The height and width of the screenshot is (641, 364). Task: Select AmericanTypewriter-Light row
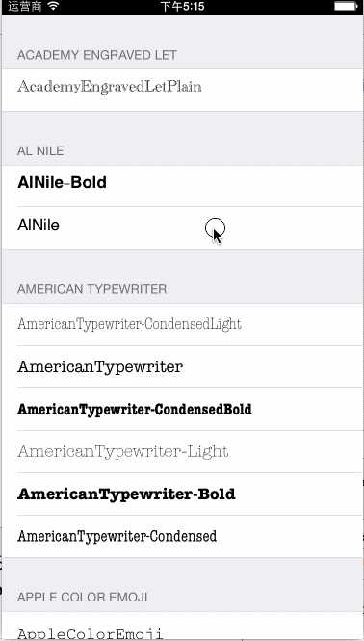pyautogui.click(x=182, y=452)
